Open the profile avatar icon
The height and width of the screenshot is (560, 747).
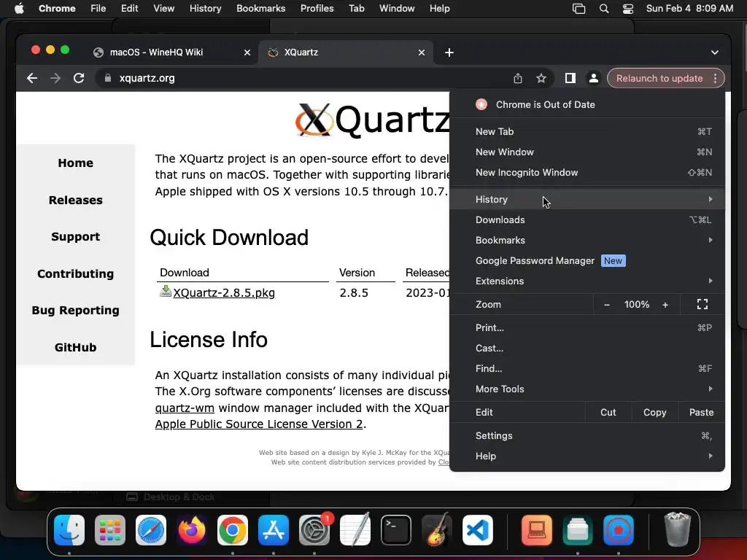pyautogui.click(x=593, y=78)
